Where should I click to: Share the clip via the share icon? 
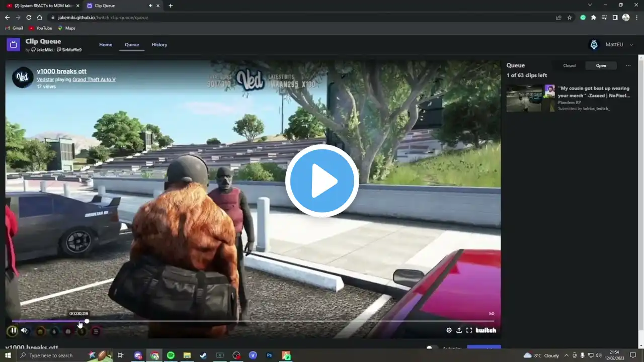pos(459,330)
